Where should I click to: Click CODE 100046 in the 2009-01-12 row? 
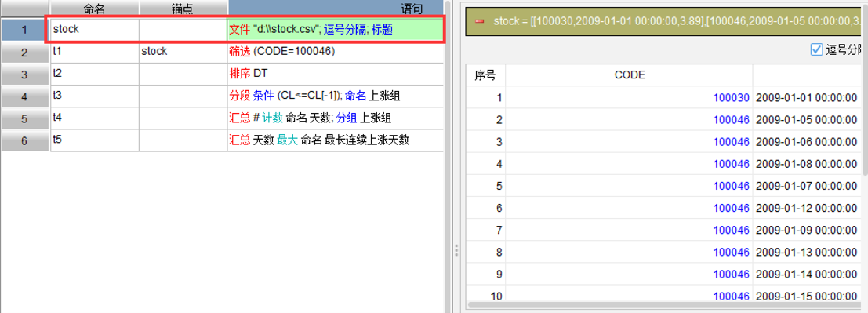point(732,208)
